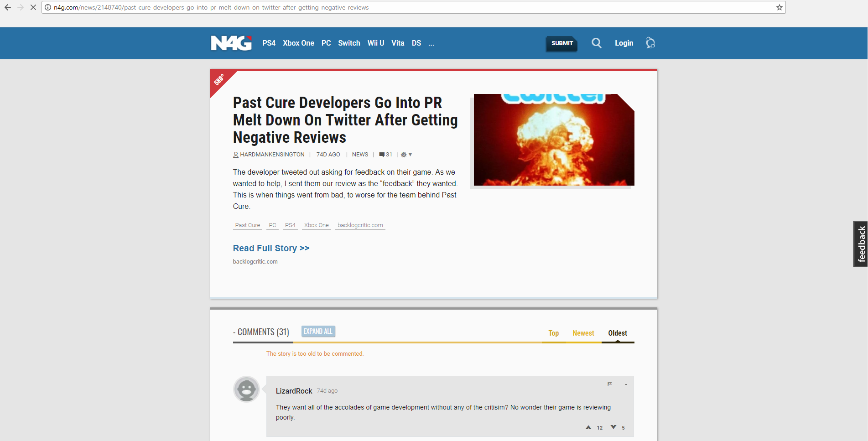Open the backlogcritic.com tag
The image size is (868, 441).
[360, 225]
